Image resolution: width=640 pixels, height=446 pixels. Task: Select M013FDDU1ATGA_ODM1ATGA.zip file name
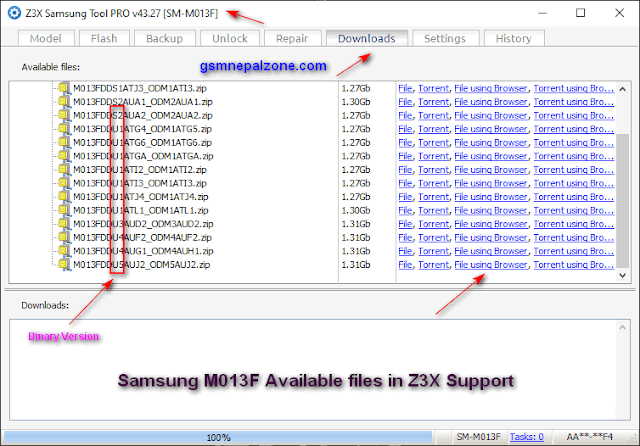(x=143, y=156)
